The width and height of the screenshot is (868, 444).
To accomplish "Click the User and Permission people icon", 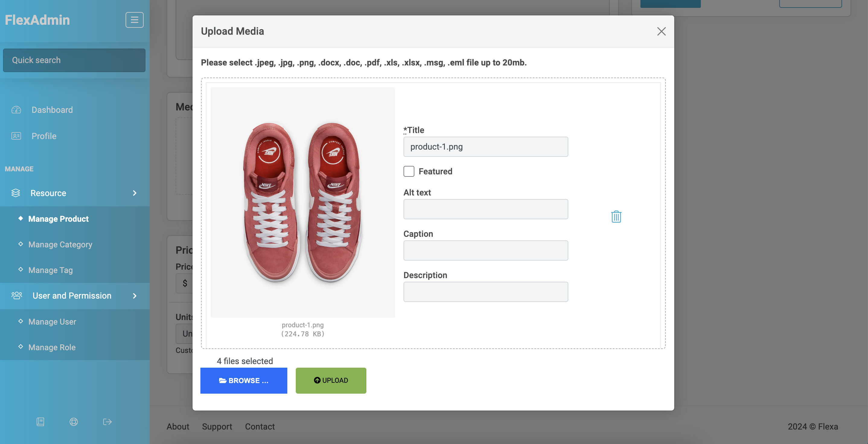I will coord(17,296).
